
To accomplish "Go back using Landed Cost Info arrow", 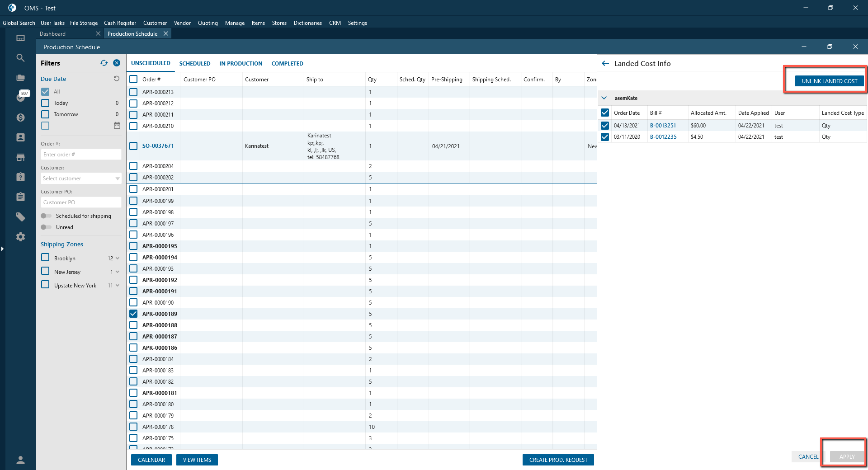I will tap(605, 64).
